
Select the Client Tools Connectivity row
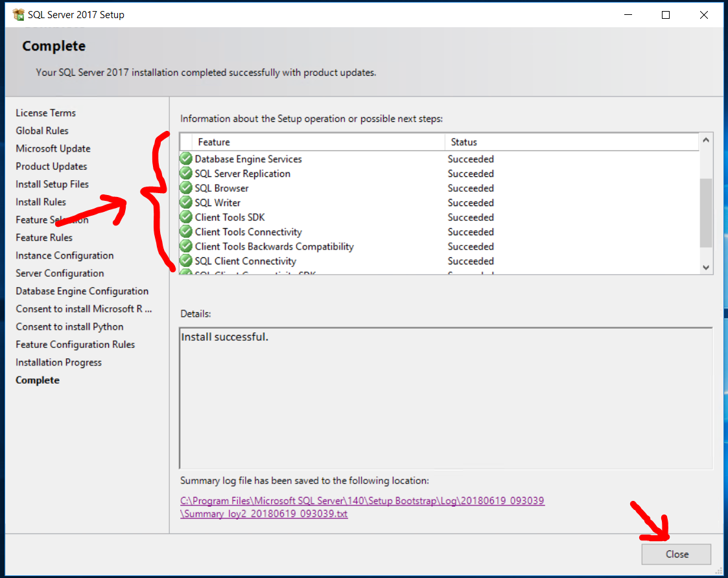pyautogui.click(x=440, y=232)
